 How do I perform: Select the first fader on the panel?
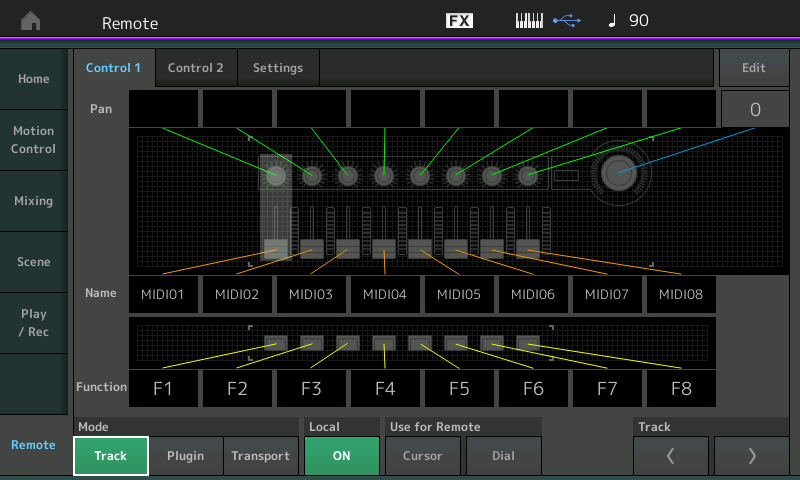tap(275, 247)
